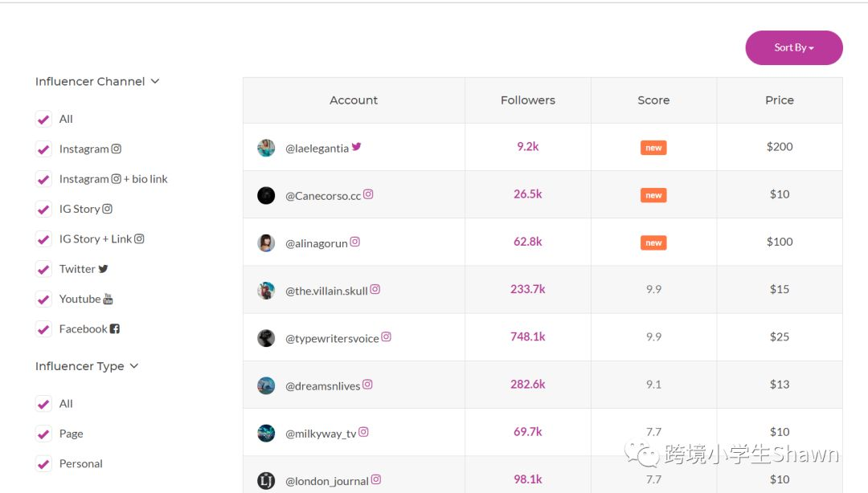
Task: Open @Canecorso.cc avatar thumbnail
Action: [266, 195]
